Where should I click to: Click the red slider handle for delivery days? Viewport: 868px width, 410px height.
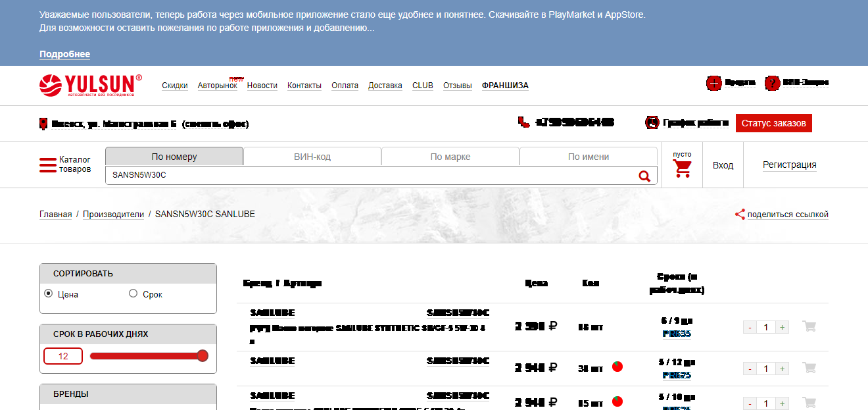click(x=203, y=356)
